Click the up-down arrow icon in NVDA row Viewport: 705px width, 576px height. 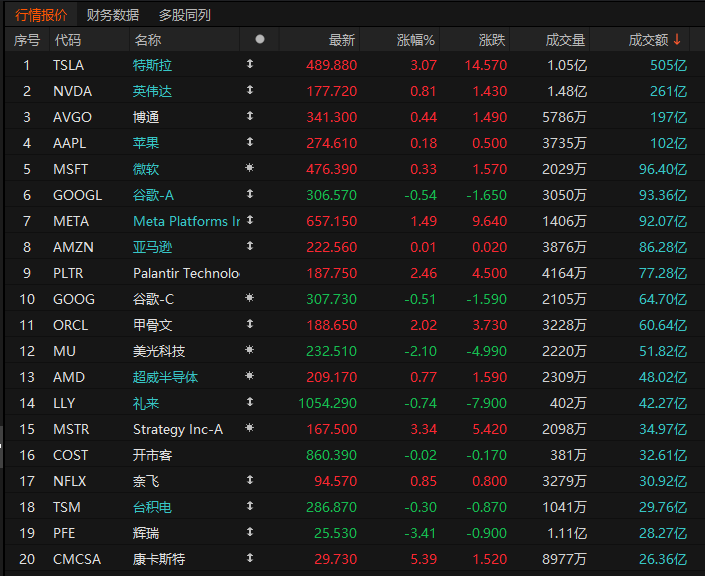(x=250, y=90)
